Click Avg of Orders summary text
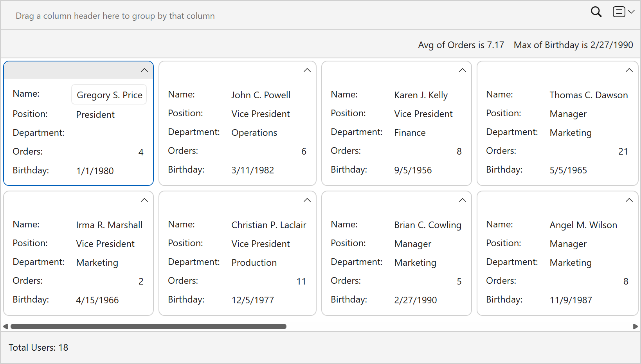 click(461, 45)
